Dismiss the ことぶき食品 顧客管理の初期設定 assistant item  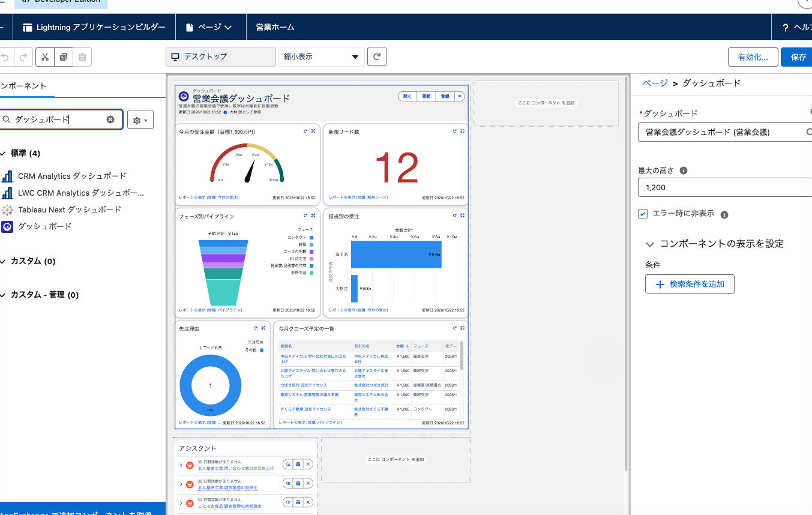click(x=308, y=502)
